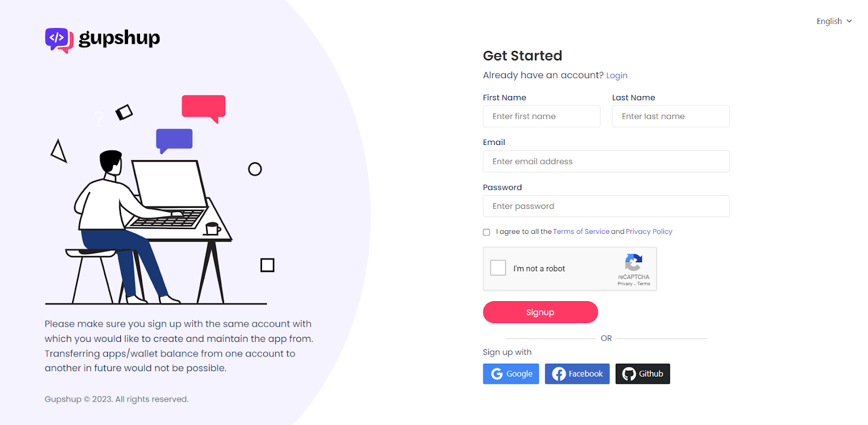Click the gupshup wordmark text
Viewport: 868px width, 425px height.
tap(119, 38)
